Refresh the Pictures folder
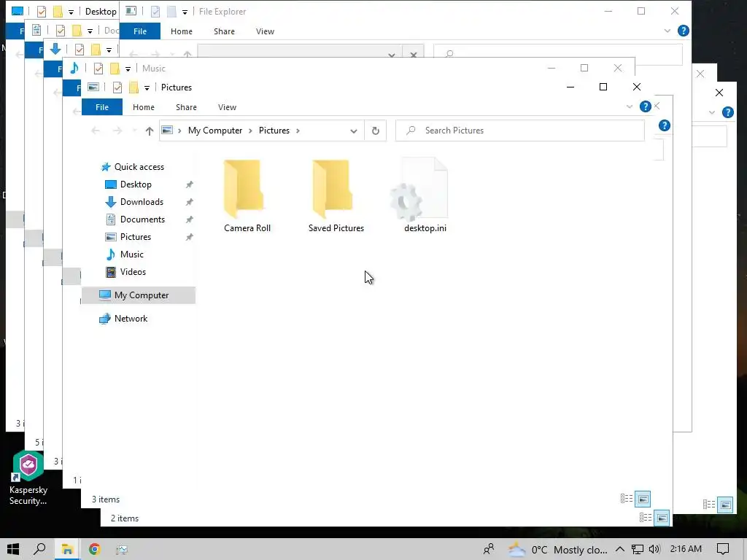Viewport: 747px width, 560px height. 376,131
